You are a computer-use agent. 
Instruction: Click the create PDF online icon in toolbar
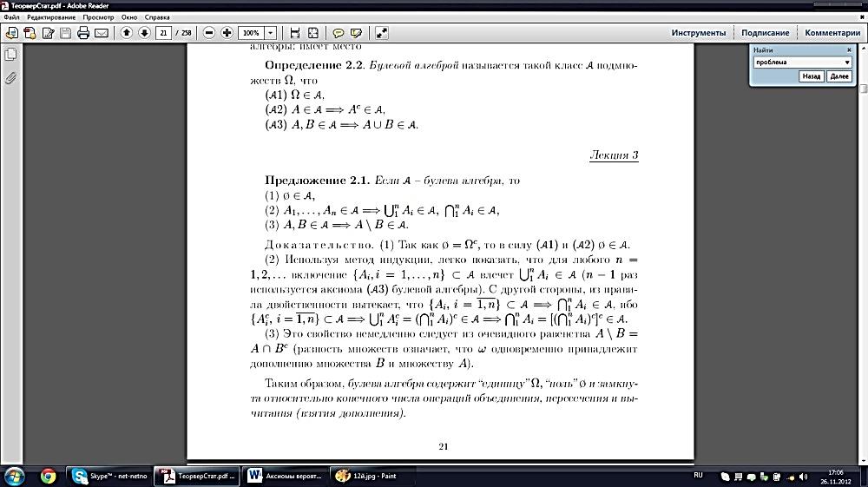11,33
